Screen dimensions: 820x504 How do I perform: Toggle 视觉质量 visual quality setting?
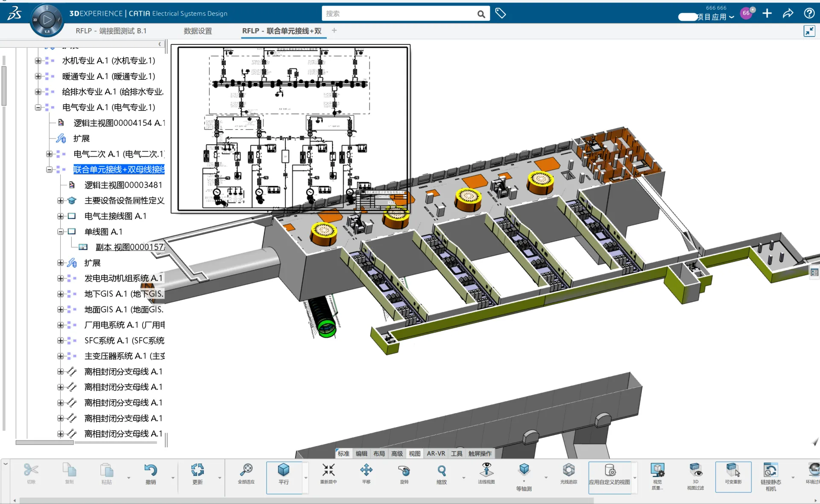(658, 475)
